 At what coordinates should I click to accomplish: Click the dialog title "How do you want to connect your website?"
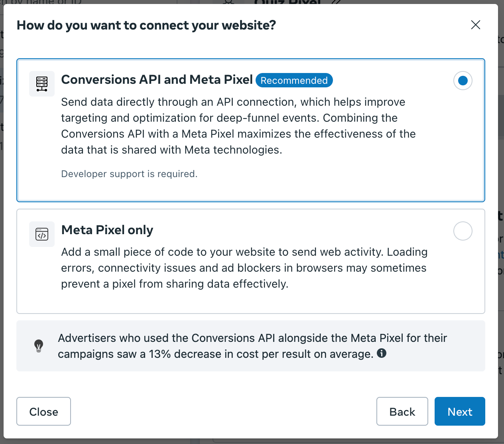146,25
